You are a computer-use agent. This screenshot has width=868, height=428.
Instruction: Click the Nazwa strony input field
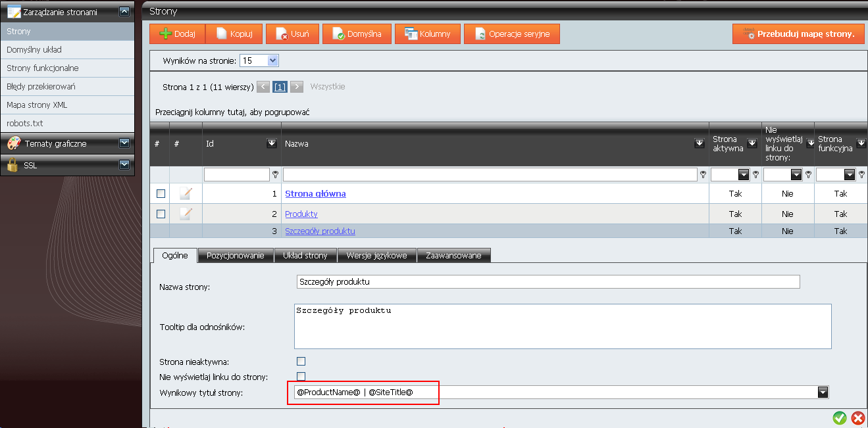(x=548, y=281)
